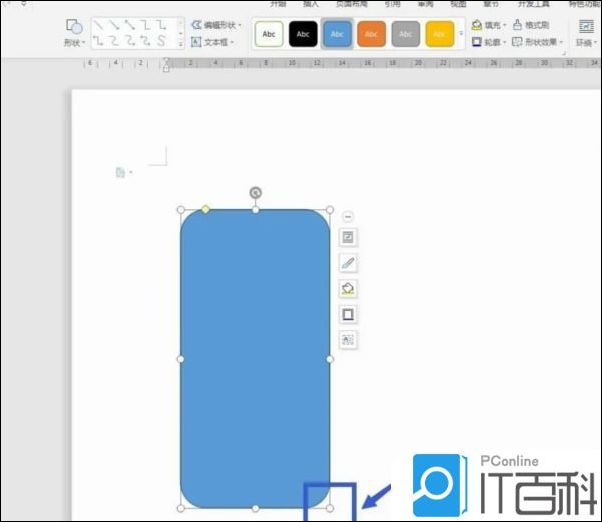
Task: Click the bottom floating toolbar icon
Action: 348,340
